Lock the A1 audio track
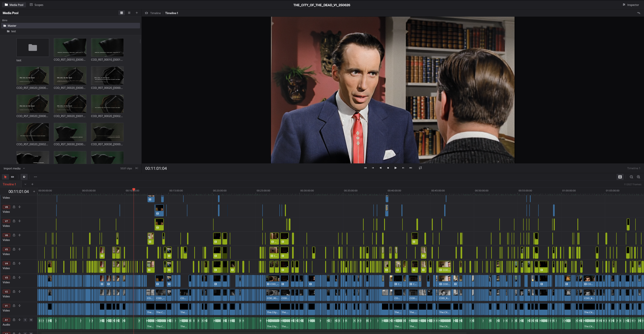The width and height of the screenshot is (644, 334). pyautogui.click(x=14, y=320)
